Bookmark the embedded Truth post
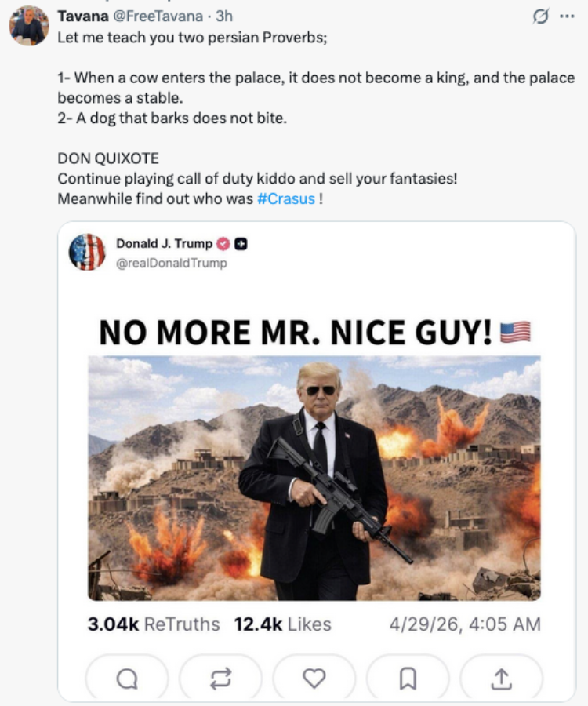This screenshot has height=706, width=588. click(x=408, y=678)
